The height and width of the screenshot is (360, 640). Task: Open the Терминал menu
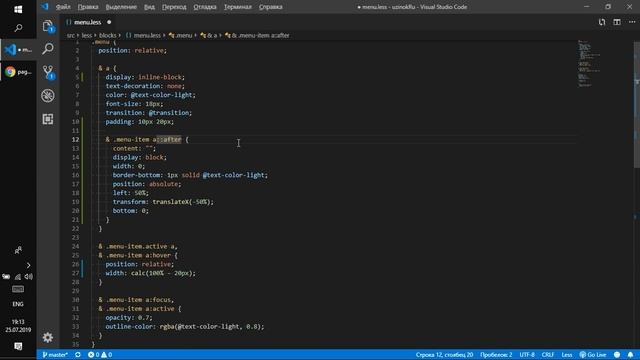coord(238,7)
